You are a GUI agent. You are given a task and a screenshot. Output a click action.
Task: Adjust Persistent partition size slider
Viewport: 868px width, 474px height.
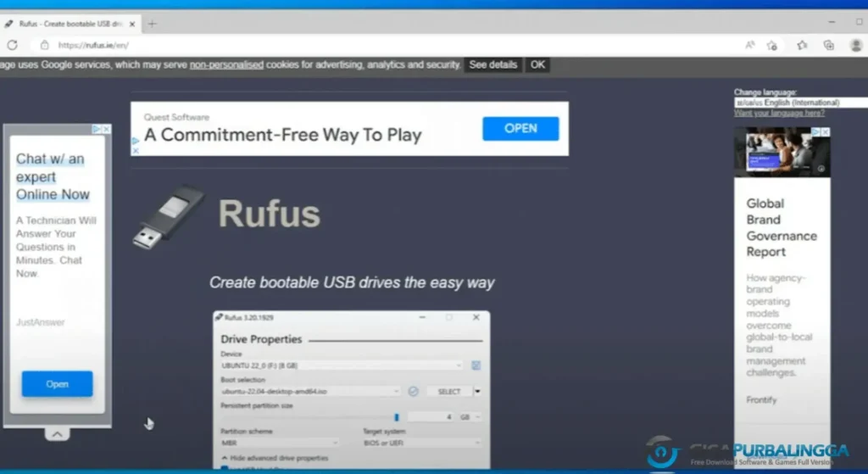[x=397, y=417]
